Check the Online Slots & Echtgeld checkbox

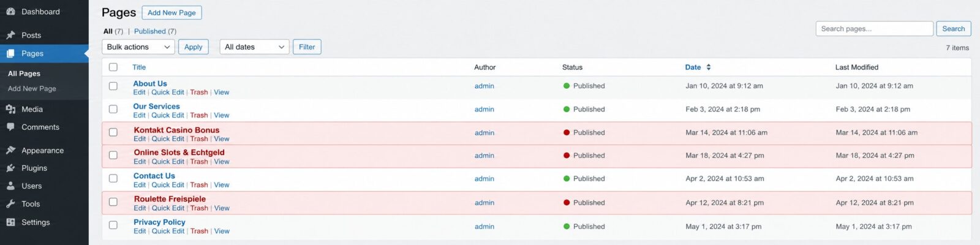click(x=113, y=155)
